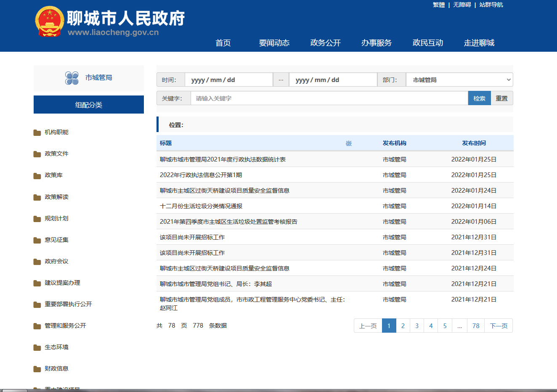Jump to last page 78

click(x=476, y=326)
